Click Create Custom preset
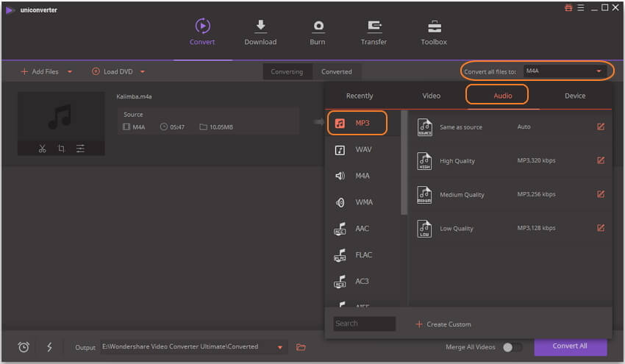Image resolution: width=625 pixels, height=364 pixels. coord(443,324)
